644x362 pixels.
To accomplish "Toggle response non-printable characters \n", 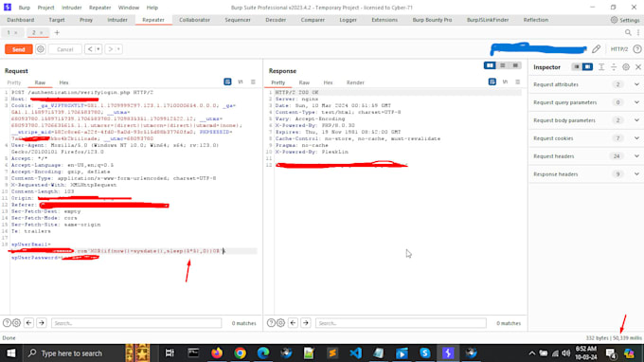I will pyautogui.click(x=505, y=82).
